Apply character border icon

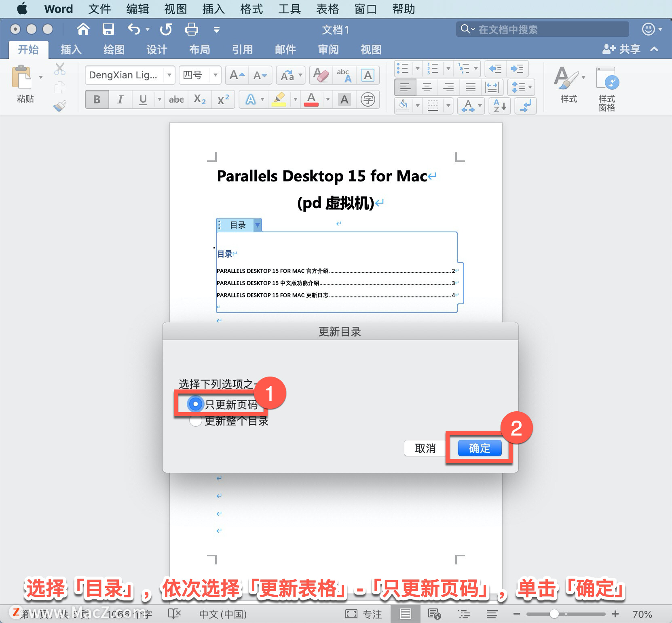pos(368,75)
